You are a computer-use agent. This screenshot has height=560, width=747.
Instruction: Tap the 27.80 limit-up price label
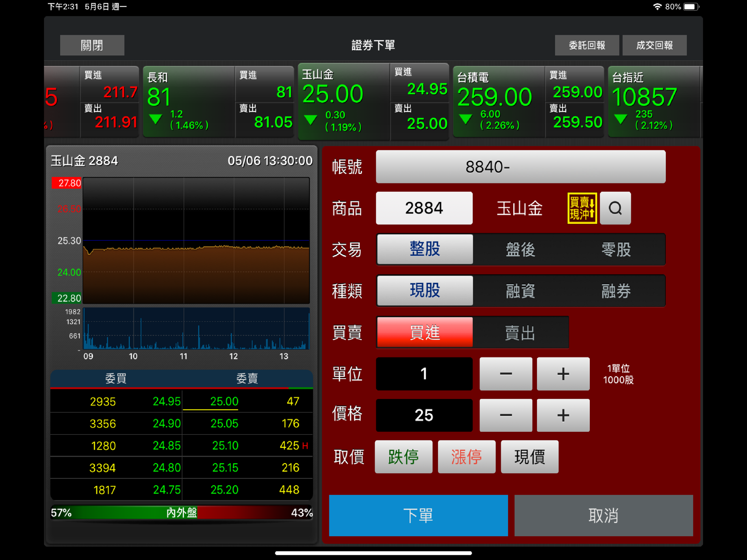click(66, 183)
